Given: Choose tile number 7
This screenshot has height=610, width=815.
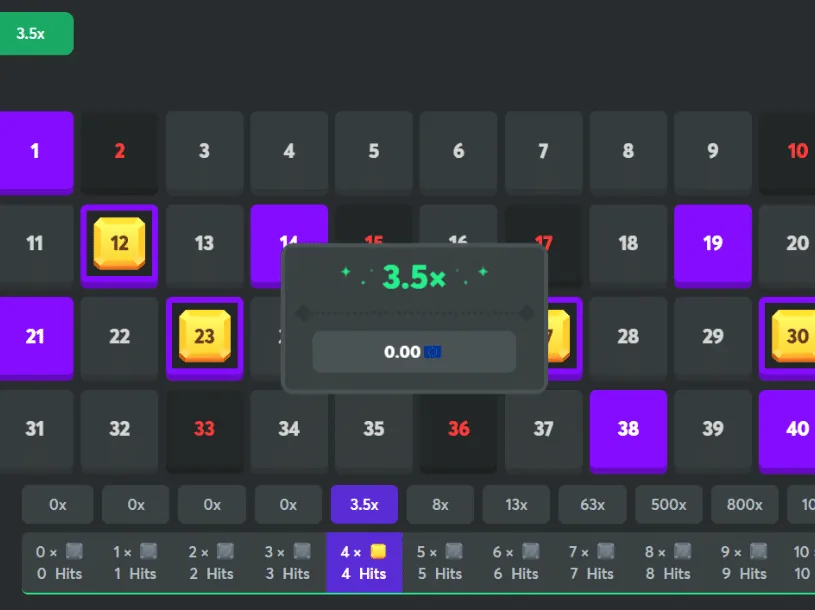Looking at the screenshot, I should (543, 152).
